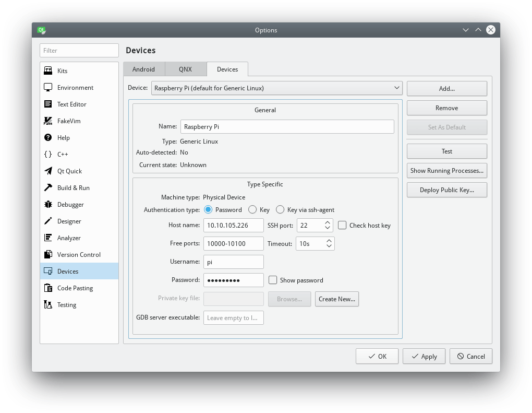Click Create New key button
Viewport: 532px width, 413px height.
click(x=336, y=299)
